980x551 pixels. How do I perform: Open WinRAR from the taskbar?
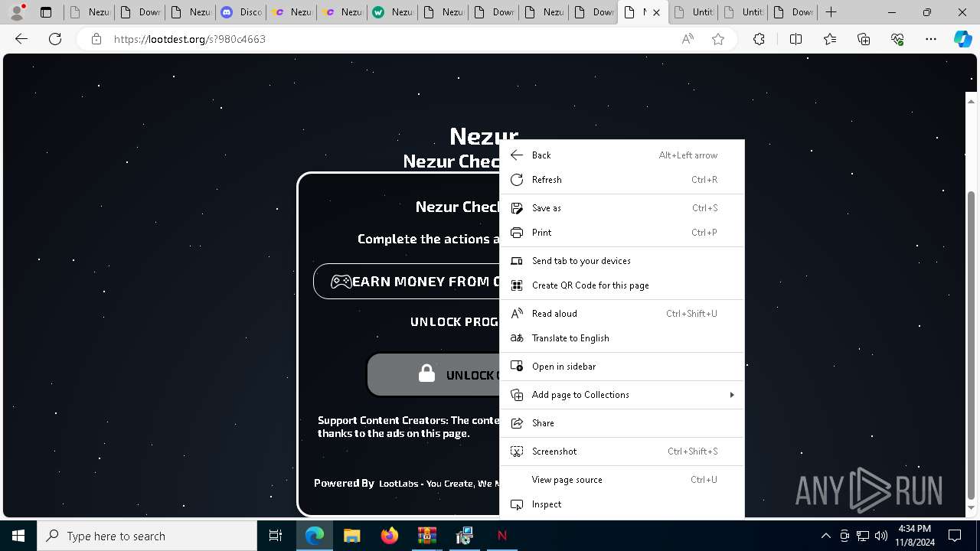coord(426,536)
